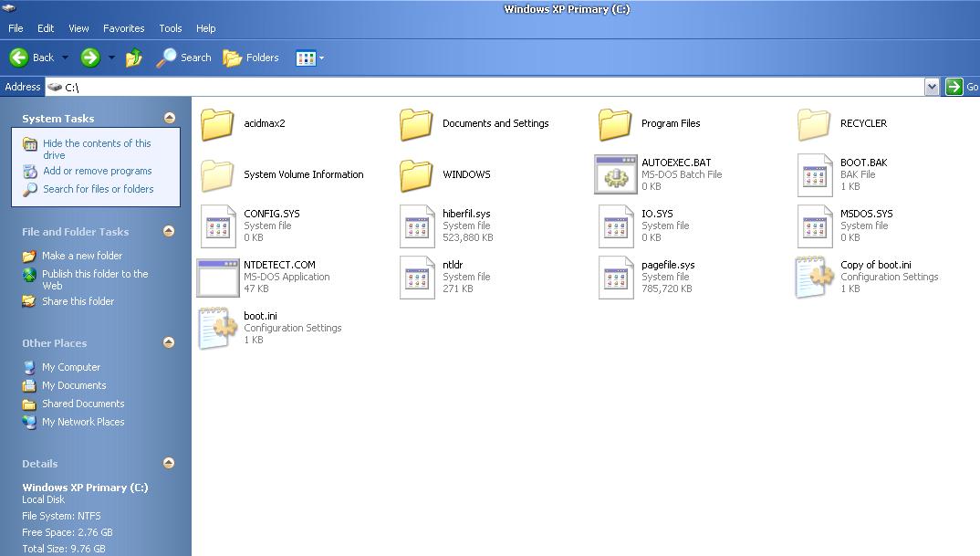This screenshot has height=556, width=980.
Task: Select the AUTOEXEC.BAT batch file icon
Action: 616,174
